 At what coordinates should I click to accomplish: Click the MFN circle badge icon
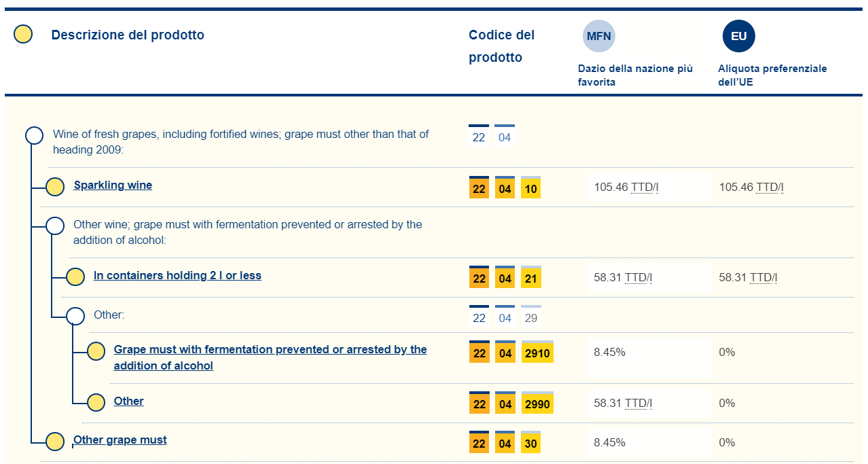pos(598,37)
